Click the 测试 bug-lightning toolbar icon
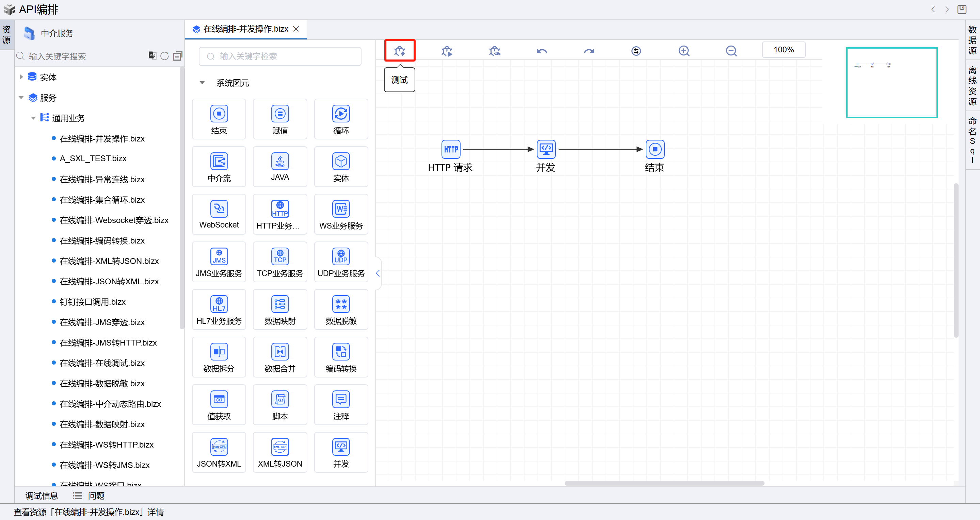This screenshot has height=520, width=980. coord(400,51)
